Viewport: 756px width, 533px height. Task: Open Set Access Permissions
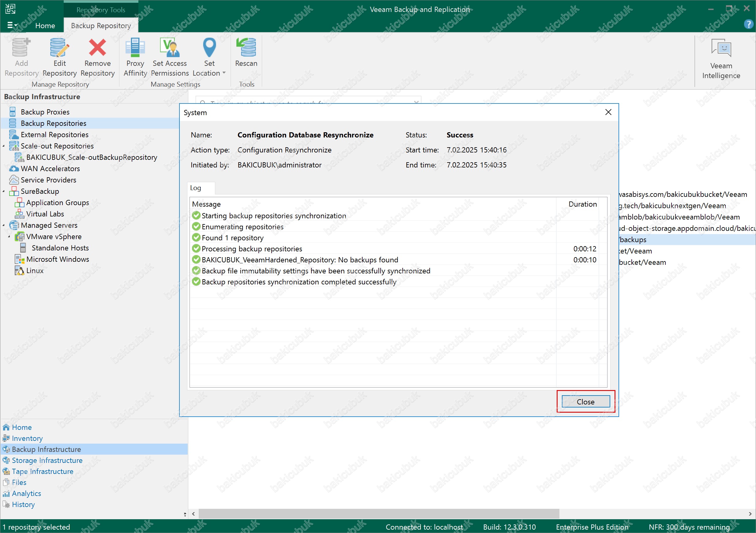click(x=170, y=58)
